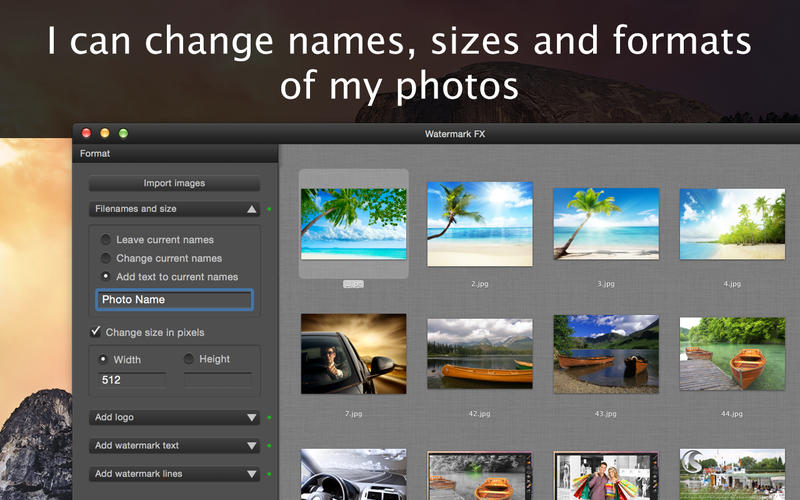The height and width of the screenshot is (500, 800).
Task: Select the 7.jpg car driver thumbnail
Action: pos(354,354)
